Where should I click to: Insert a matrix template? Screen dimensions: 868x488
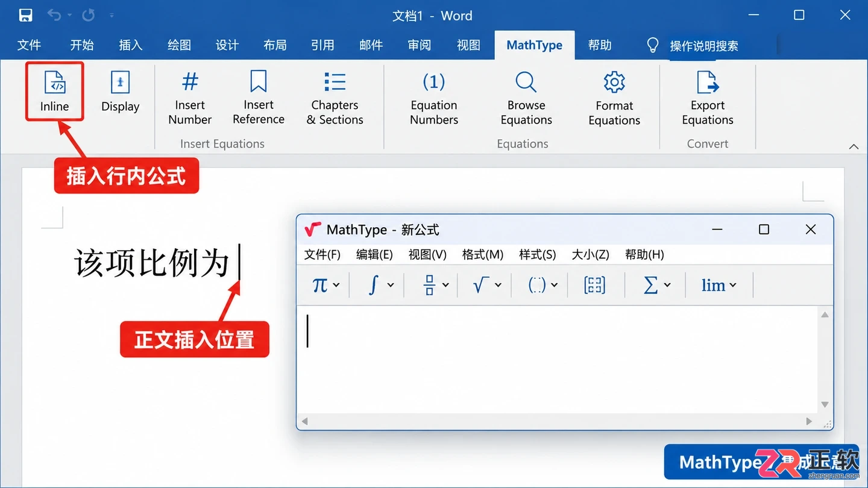click(595, 285)
